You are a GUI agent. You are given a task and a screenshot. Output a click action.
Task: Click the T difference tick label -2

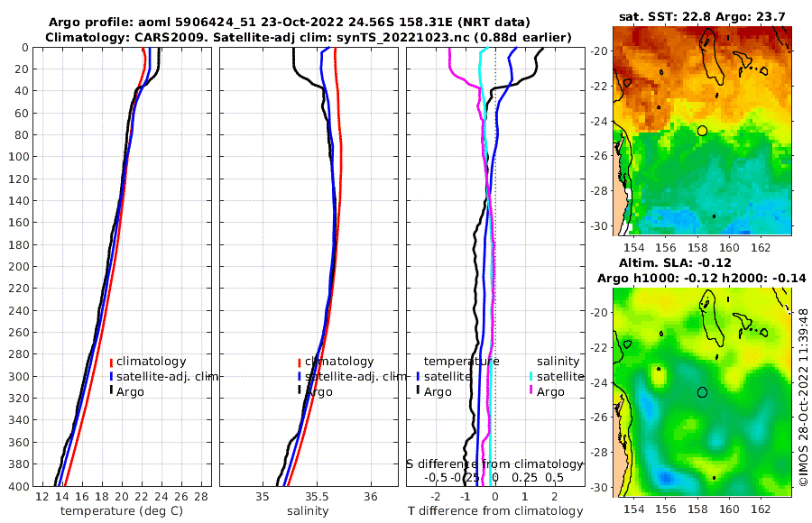[435, 497]
